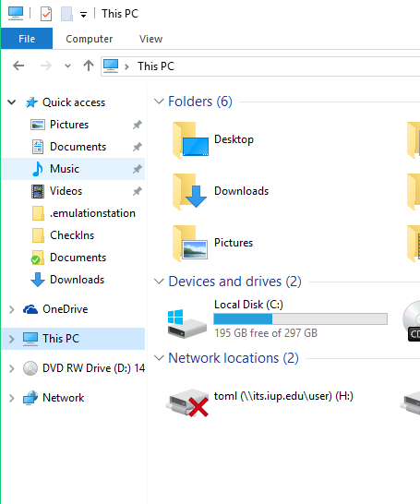Expand the Network tree node
Screen dimensions: 420x504
point(12,398)
